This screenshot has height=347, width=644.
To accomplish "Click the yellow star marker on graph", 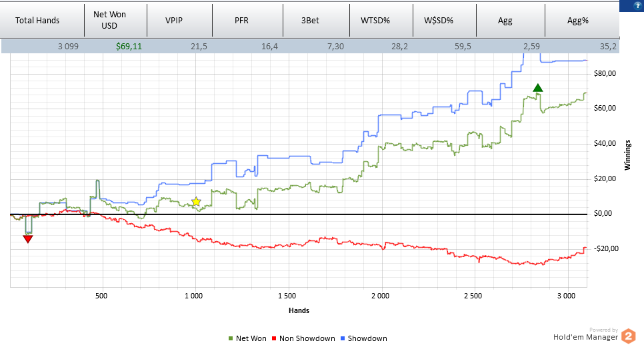I will tap(196, 201).
